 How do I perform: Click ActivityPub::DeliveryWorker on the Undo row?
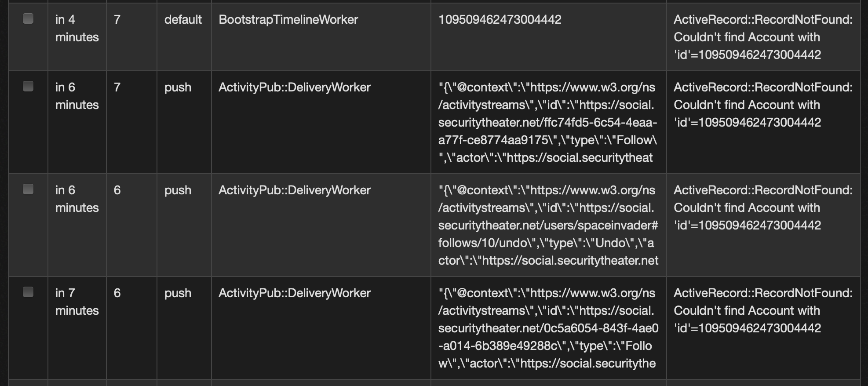295,190
